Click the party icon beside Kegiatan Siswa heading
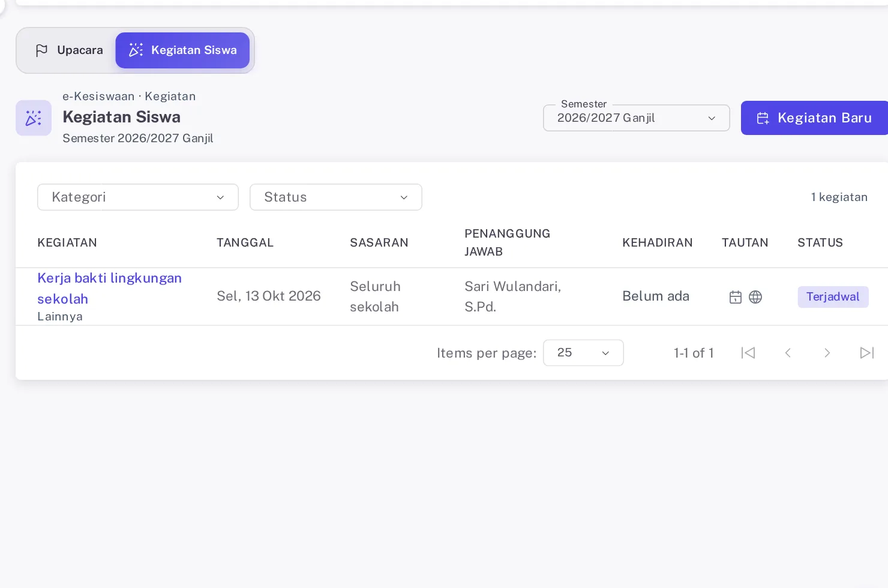The height and width of the screenshot is (588, 888). (x=34, y=118)
